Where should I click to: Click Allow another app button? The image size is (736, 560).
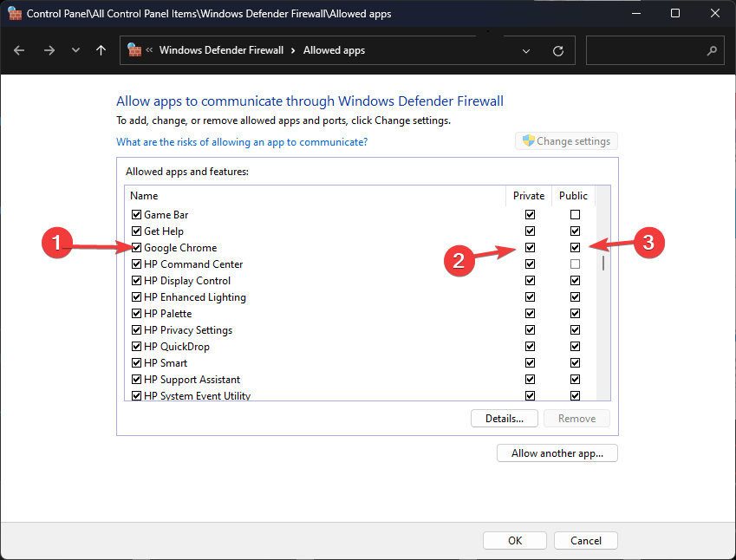tap(557, 453)
